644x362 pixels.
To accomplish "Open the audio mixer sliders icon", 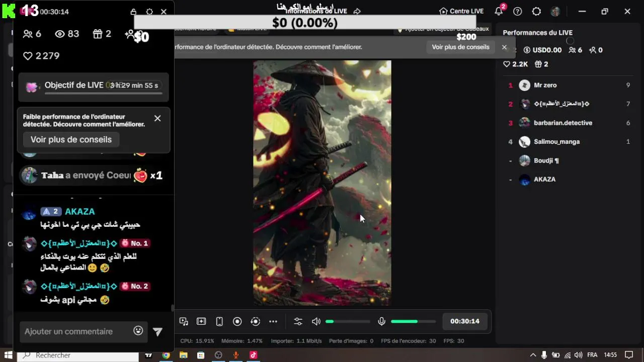I will point(298,321).
